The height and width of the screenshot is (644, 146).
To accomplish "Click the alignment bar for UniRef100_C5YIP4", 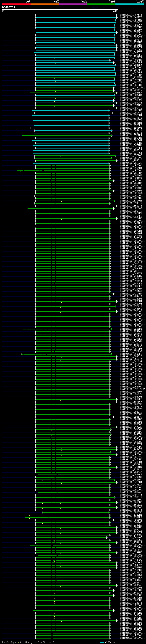I will coord(67,135).
